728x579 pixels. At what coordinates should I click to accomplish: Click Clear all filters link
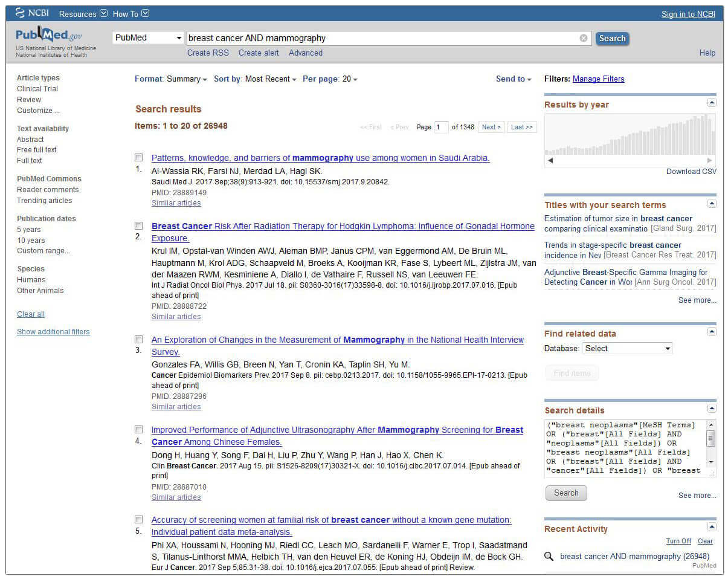tap(31, 314)
